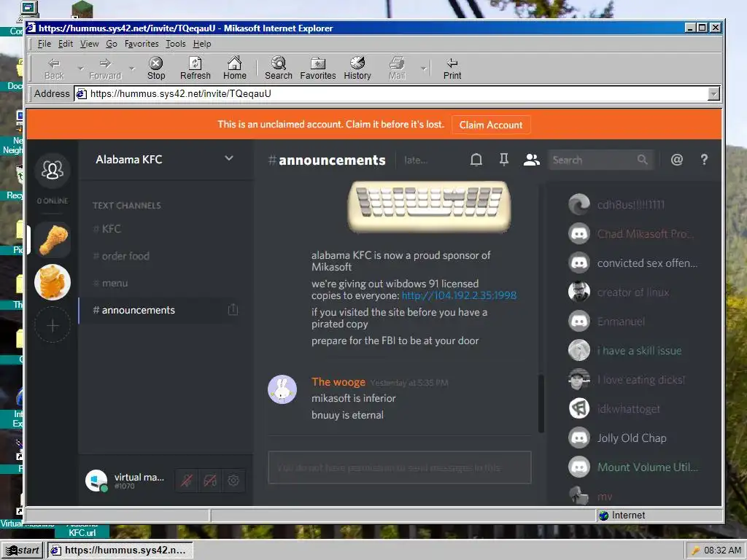Show pinned messages
Image resolution: width=747 pixels, height=560 pixels.
[x=503, y=160]
